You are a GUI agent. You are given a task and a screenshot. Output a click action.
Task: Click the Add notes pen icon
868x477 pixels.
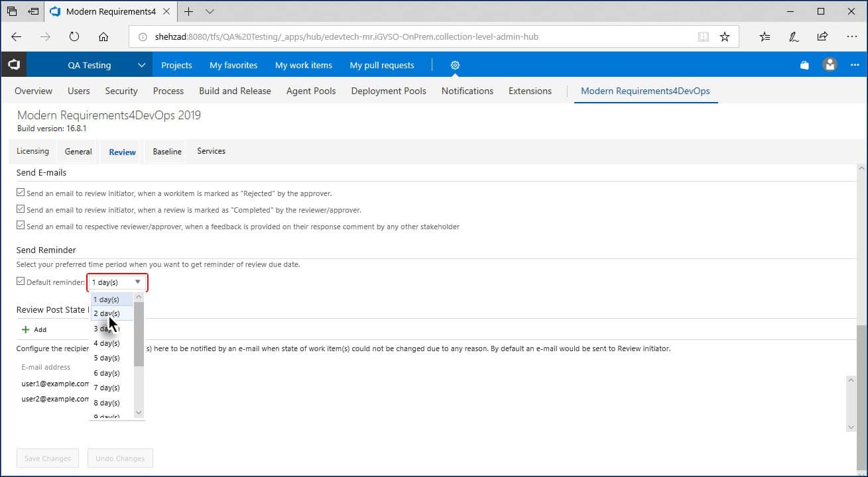(794, 37)
